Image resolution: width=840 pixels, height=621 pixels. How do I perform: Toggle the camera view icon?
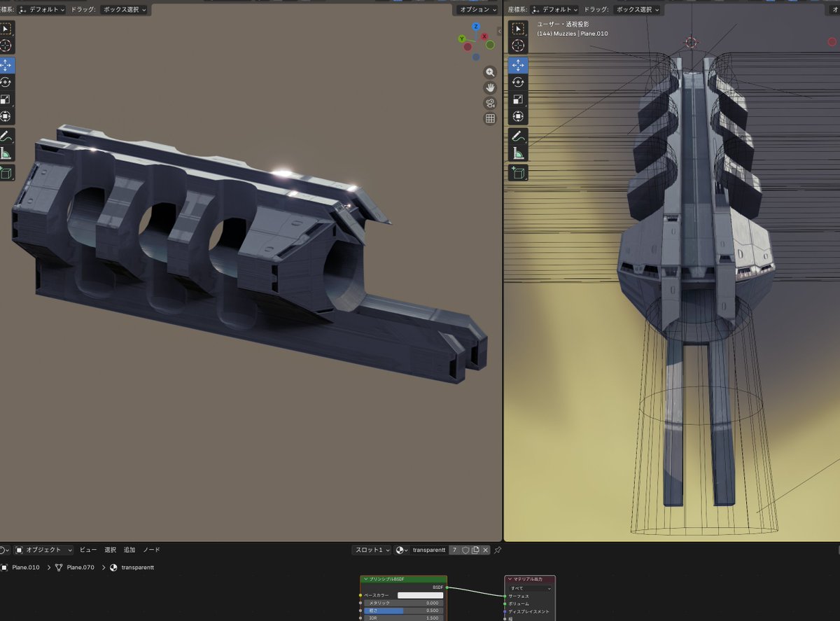click(x=490, y=103)
